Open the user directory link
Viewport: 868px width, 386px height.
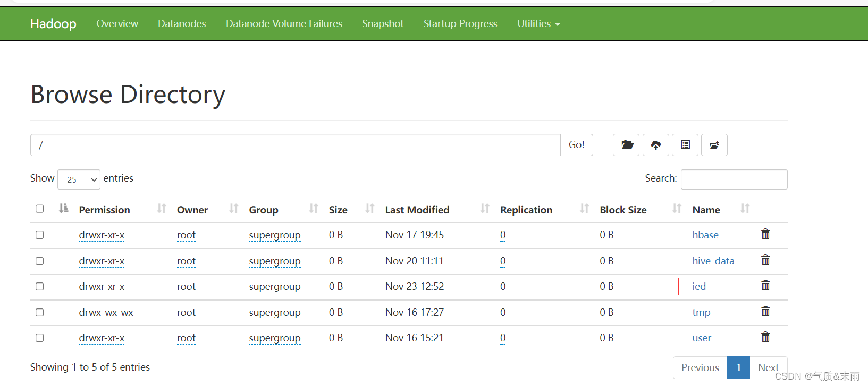(702, 338)
